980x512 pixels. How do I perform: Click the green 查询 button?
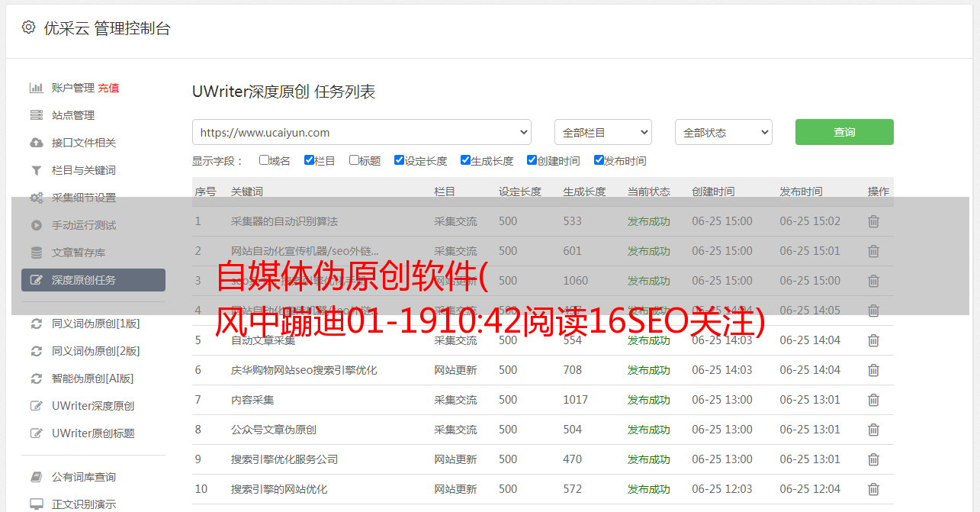click(844, 132)
